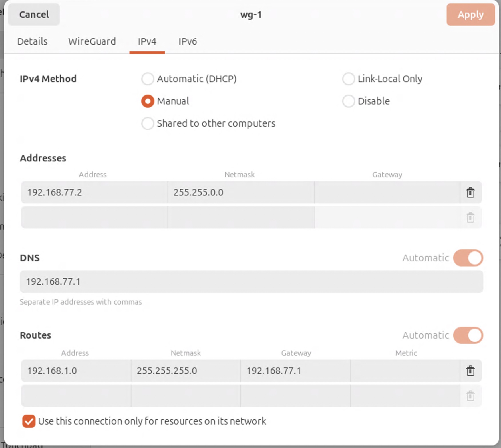This screenshot has width=501, height=448.
Task: Click the trash icon on the empty route row
Action: 470,396
